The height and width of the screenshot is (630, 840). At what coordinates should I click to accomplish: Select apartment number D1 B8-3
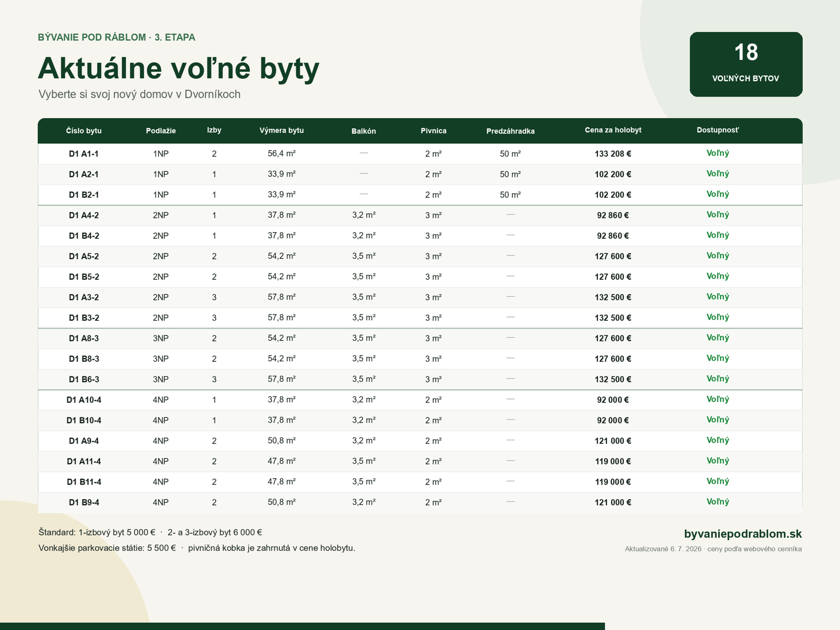84,359
